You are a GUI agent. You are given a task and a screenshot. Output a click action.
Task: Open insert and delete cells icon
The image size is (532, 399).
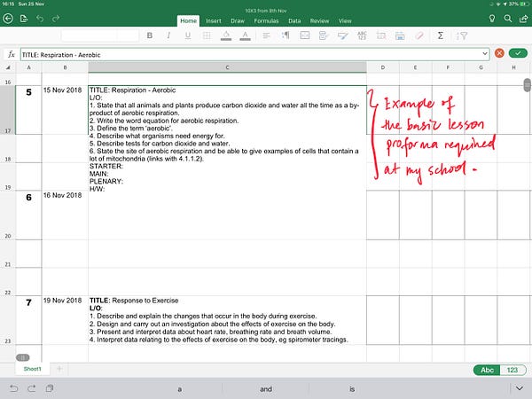(381, 35)
